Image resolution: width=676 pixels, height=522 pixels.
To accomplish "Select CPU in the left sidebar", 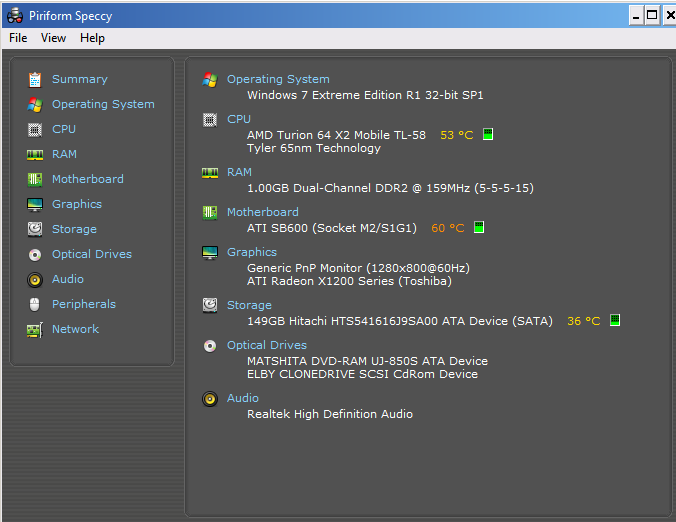I will [64, 129].
